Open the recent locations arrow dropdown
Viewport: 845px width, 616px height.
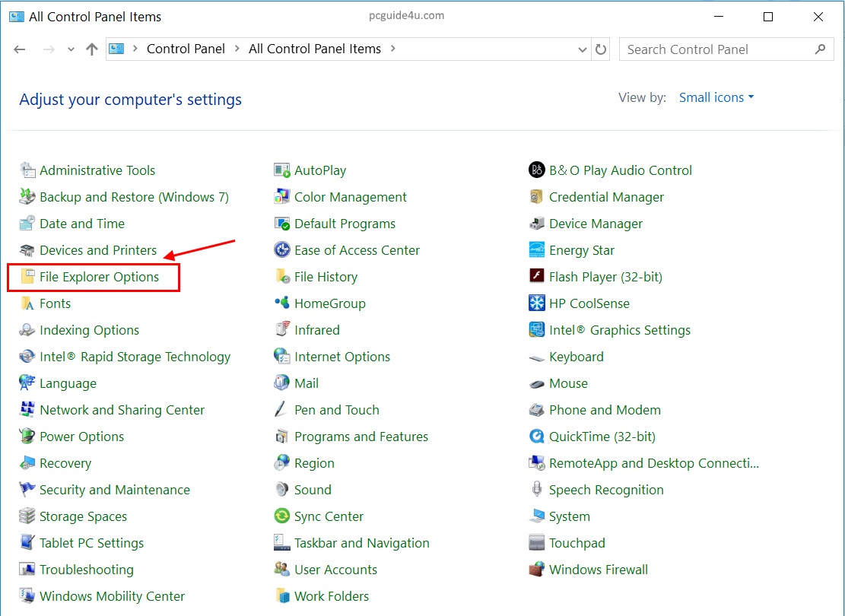pos(71,49)
